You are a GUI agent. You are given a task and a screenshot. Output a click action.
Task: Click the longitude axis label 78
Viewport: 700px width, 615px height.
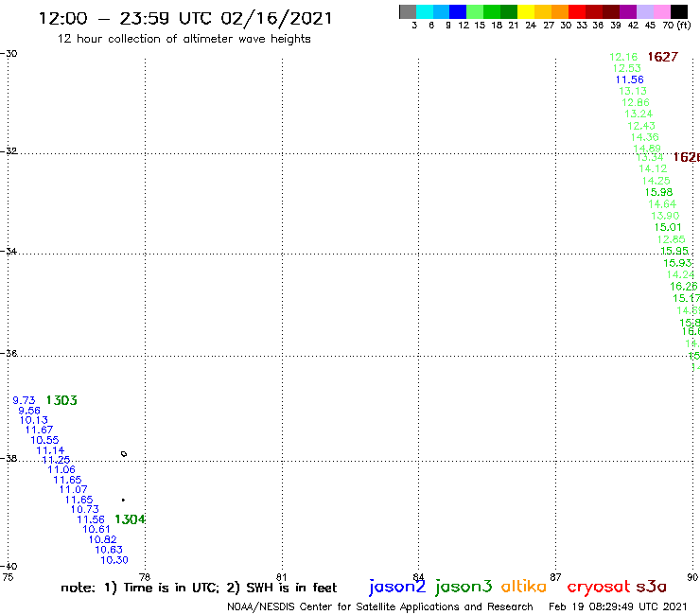(x=145, y=577)
